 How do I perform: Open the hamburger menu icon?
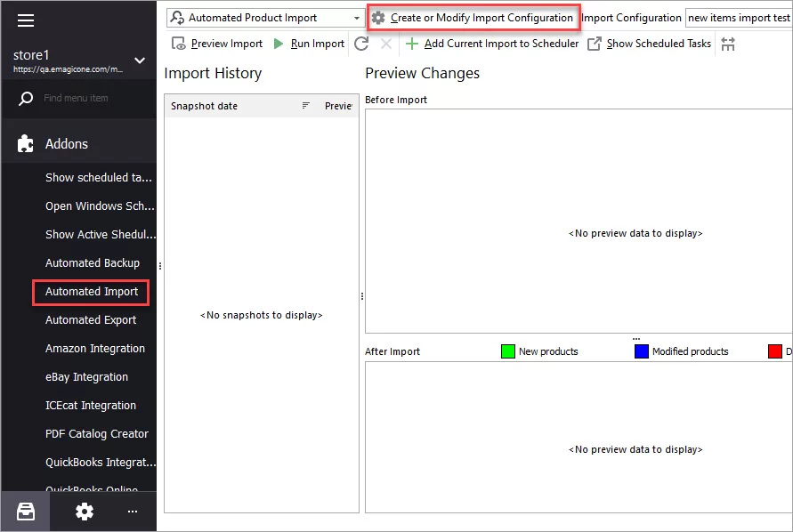(26, 20)
